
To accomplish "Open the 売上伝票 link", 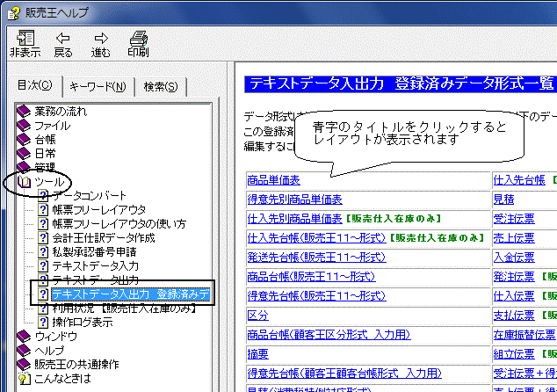I will [514, 238].
